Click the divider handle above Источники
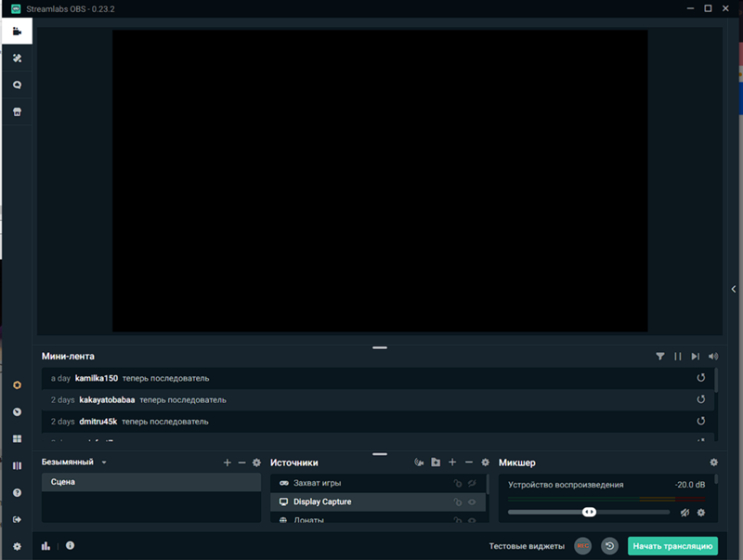 pos(380,454)
